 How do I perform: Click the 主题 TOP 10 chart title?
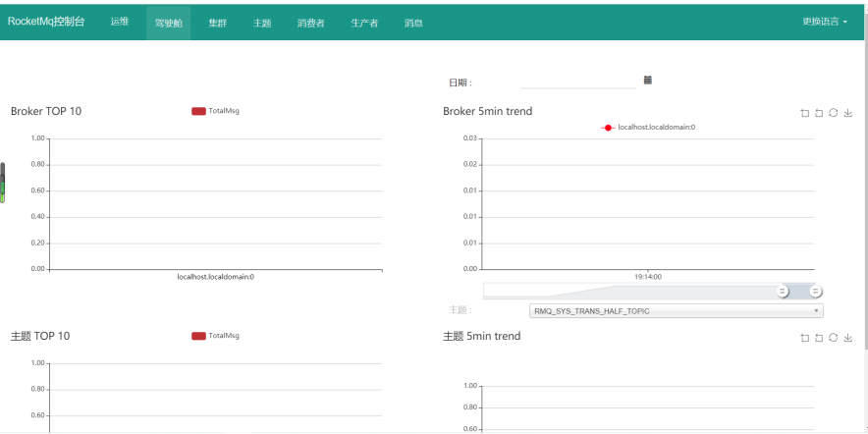click(40, 336)
